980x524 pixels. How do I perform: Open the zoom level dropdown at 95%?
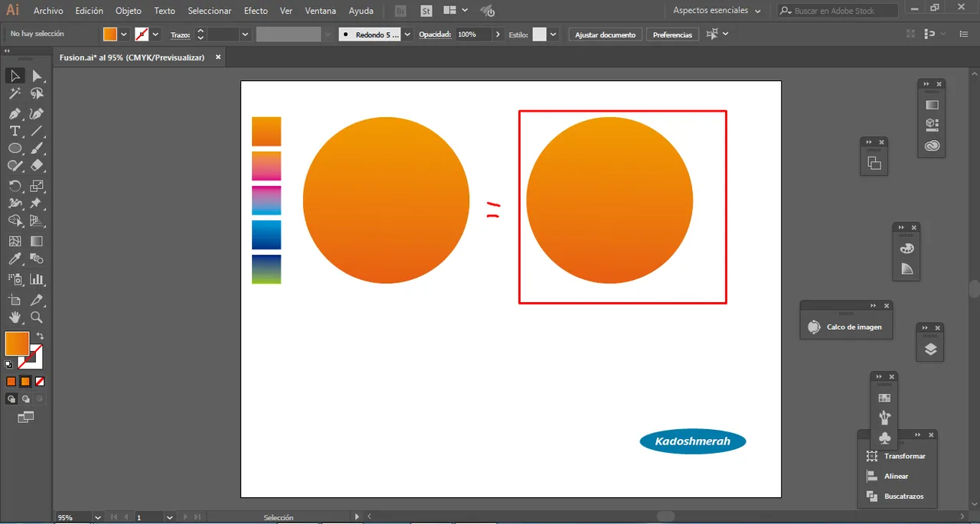(x=97, y=518)
